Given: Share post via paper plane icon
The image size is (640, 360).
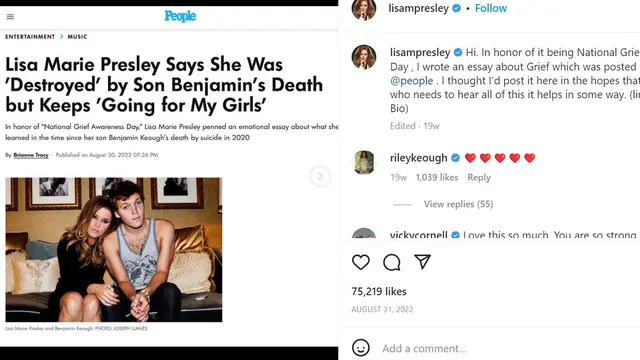Looking at the screenshot, I should (x=422, y=262).
